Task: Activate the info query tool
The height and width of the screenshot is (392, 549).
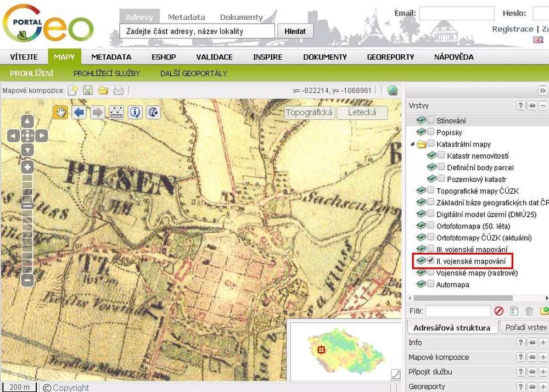Action: 135,113
